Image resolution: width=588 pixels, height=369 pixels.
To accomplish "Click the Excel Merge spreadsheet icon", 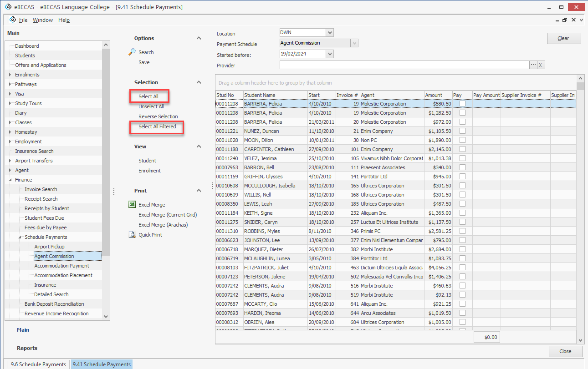I will click(132, 205).
